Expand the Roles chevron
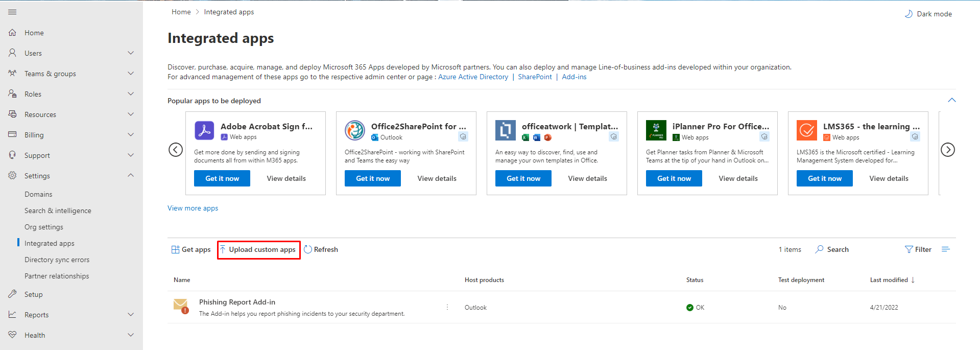The height and width of the screenshot is (350, 980). coord(131,94)
